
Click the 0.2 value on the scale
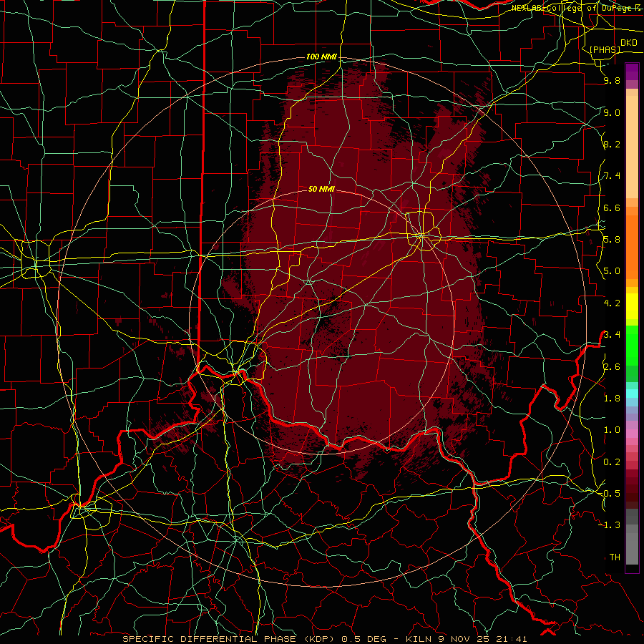(x=612, y=462)
